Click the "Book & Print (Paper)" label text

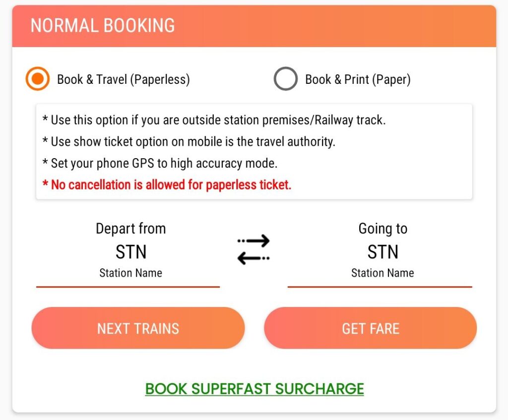tap(358, 79)
